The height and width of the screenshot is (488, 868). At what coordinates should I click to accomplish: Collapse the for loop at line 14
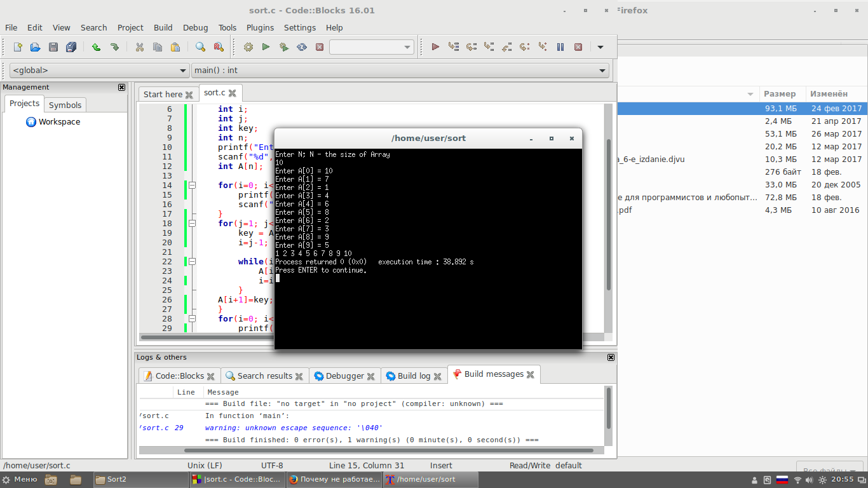192,186
